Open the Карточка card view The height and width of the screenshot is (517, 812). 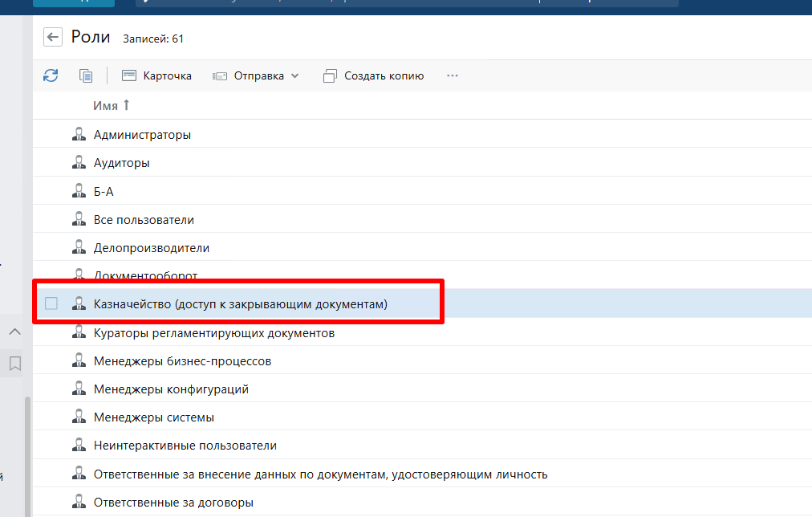(157, 75)
